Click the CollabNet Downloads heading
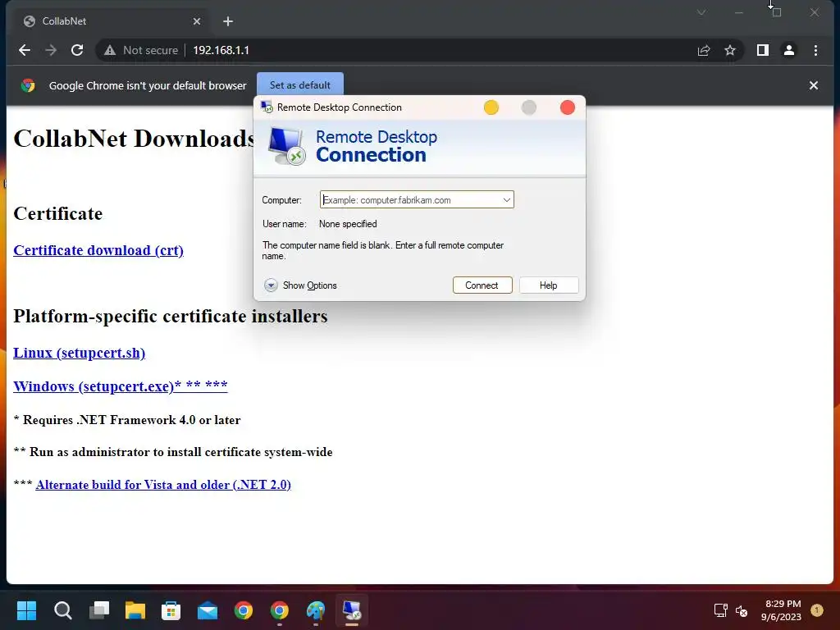The width and height of the screenshot is (840, 630). 134,139
